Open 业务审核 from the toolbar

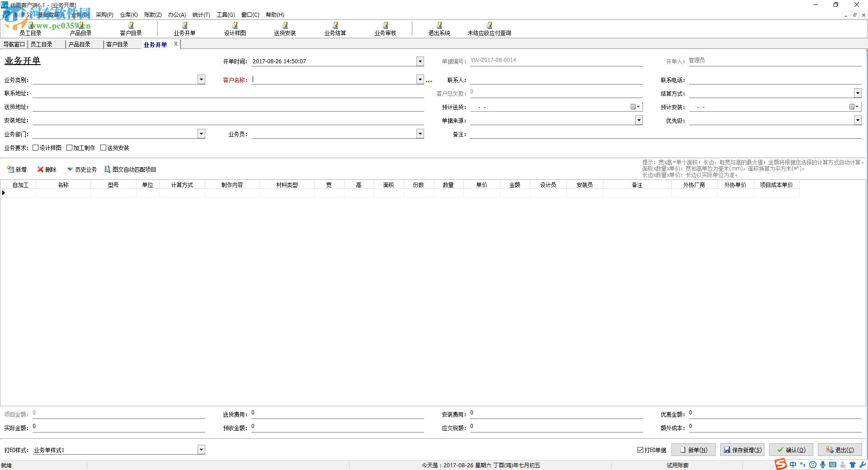pos(385,29)
